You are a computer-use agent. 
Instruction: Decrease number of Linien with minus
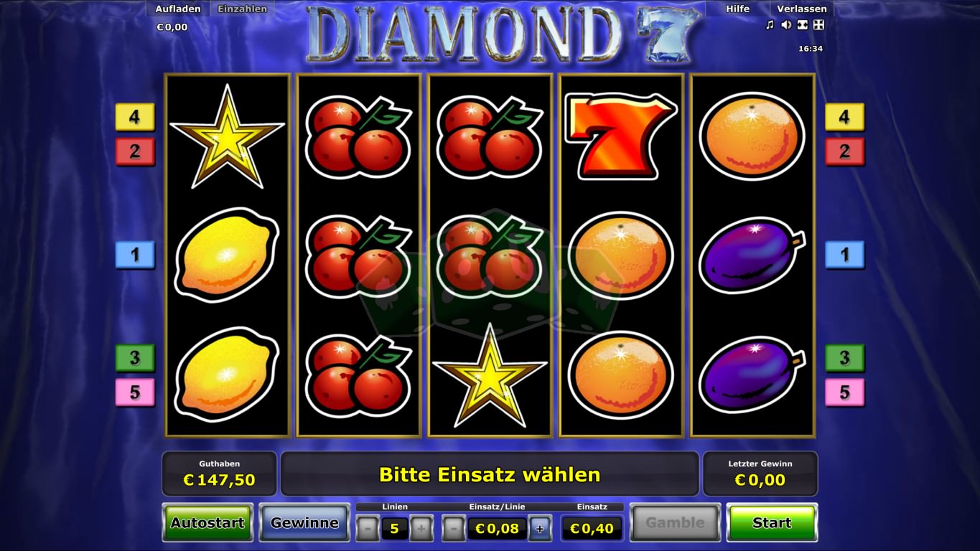[368, 529]
